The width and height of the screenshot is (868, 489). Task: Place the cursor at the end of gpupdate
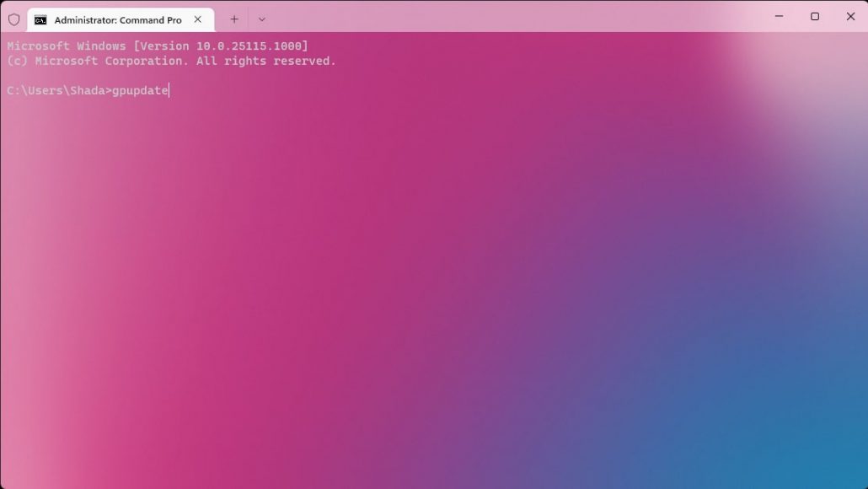(169, 90)
